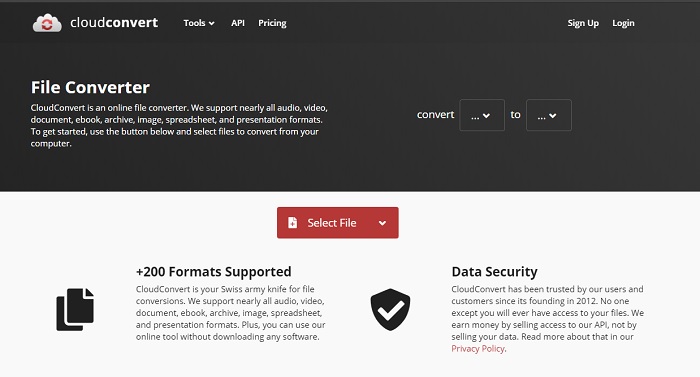Click the 'Data Security' heading

pyautogui.click(x=494, y=272)
